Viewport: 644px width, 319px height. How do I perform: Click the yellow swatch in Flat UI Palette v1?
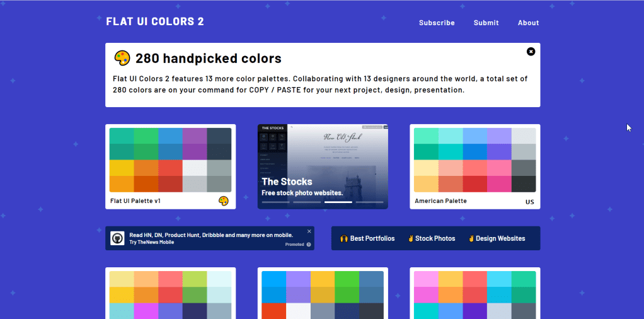(122, 168)
